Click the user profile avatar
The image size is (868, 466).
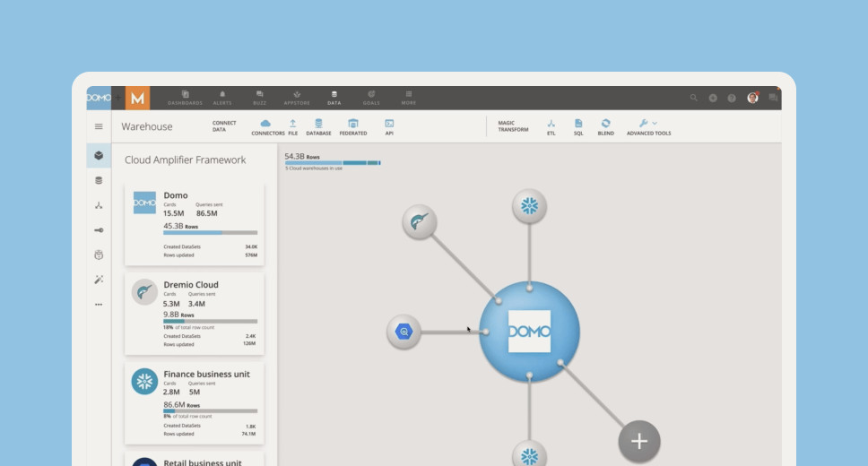click(752, 98)
